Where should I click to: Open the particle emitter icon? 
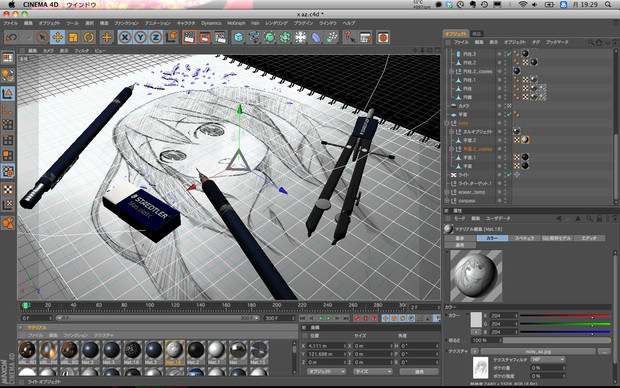point(332,38)
